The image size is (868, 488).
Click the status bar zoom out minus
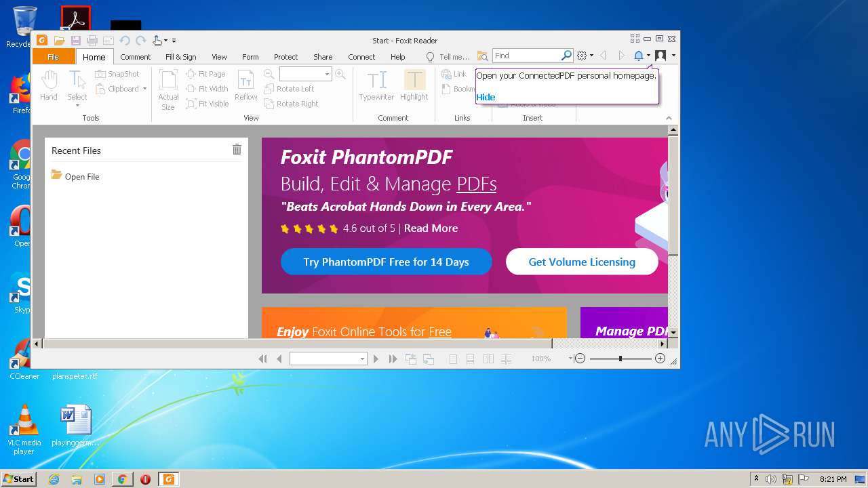(580, 359)
